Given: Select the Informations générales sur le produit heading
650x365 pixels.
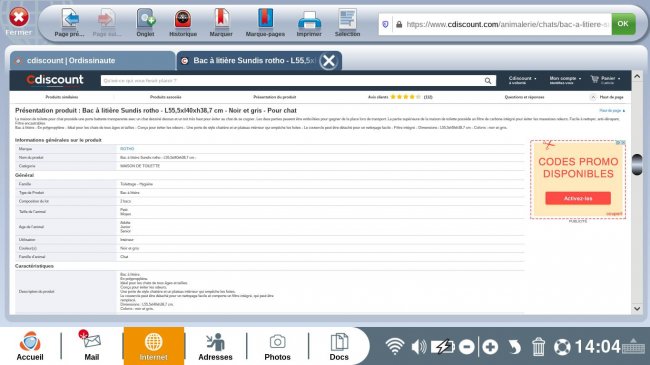Looking at the screenshot, I should (x=58, y=140).
